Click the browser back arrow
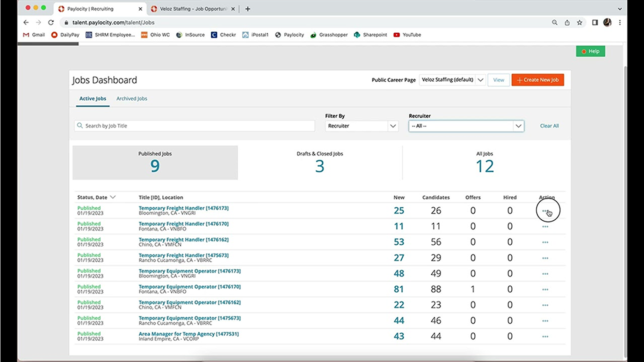Viewport: 644px width, 362px height. click(x=26, y=22)
